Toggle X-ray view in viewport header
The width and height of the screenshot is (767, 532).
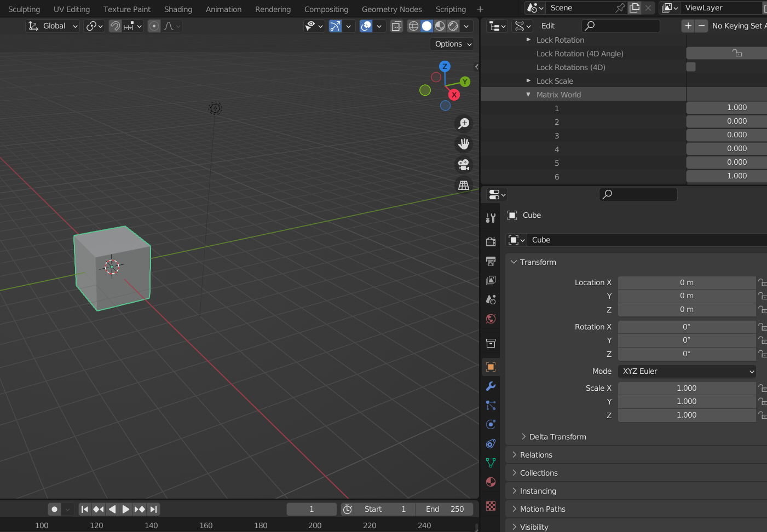[396, 26]
